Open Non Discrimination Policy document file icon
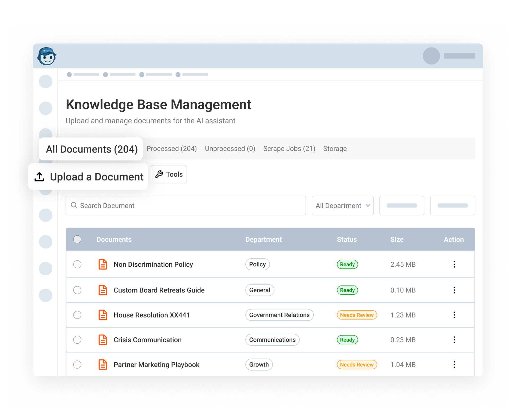The image size is (516, 420). click(103, 264)
